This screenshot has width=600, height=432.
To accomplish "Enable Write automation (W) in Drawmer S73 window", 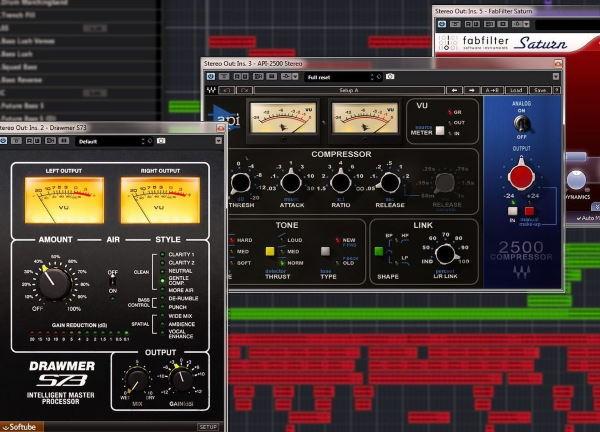I will click(37, 141).
